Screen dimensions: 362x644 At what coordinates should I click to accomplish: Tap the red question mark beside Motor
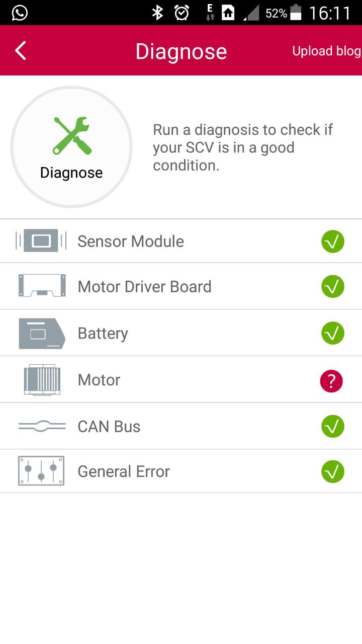331,381
